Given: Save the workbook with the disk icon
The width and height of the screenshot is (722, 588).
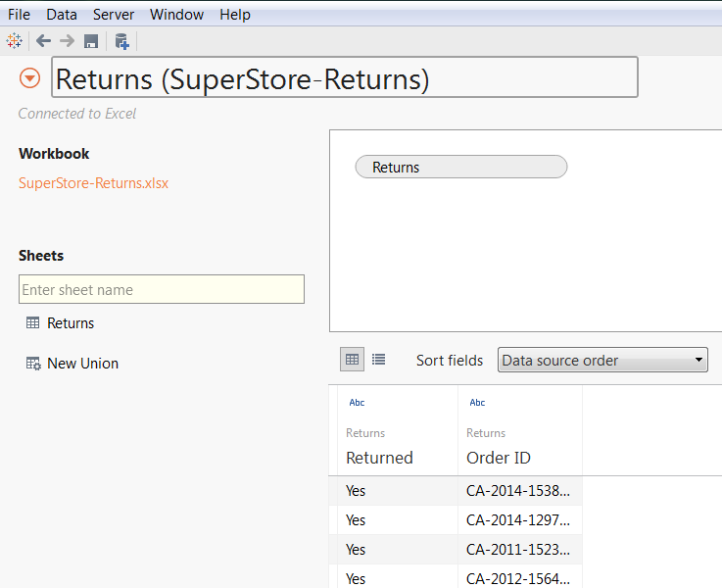Looking at the screenshot, I should pos(91,41).
